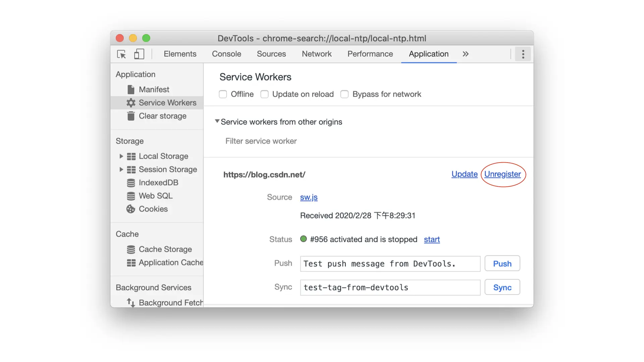
Task: Open the three-dot DevTools menu
Action: (523, 54)
